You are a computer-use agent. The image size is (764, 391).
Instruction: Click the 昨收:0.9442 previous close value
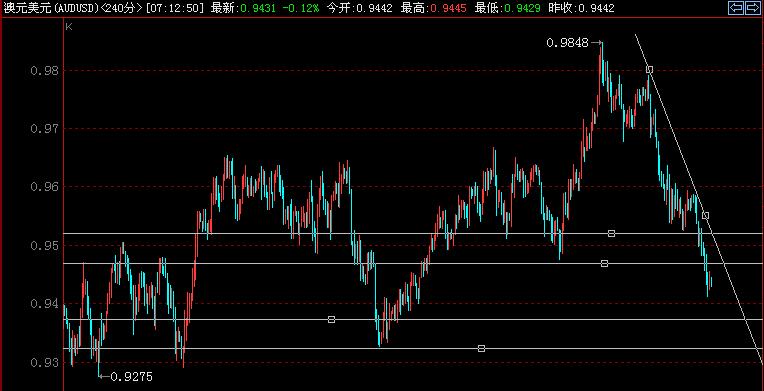581,8
